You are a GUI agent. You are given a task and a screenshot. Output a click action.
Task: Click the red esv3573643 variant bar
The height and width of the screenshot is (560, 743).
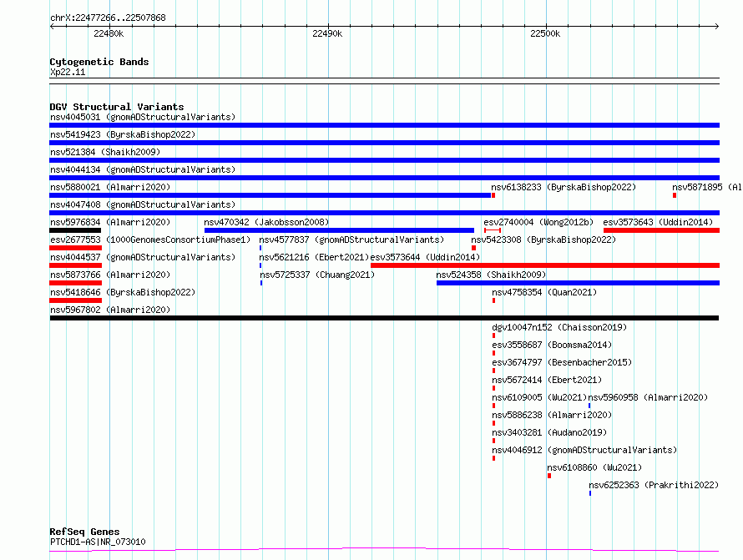661,230
